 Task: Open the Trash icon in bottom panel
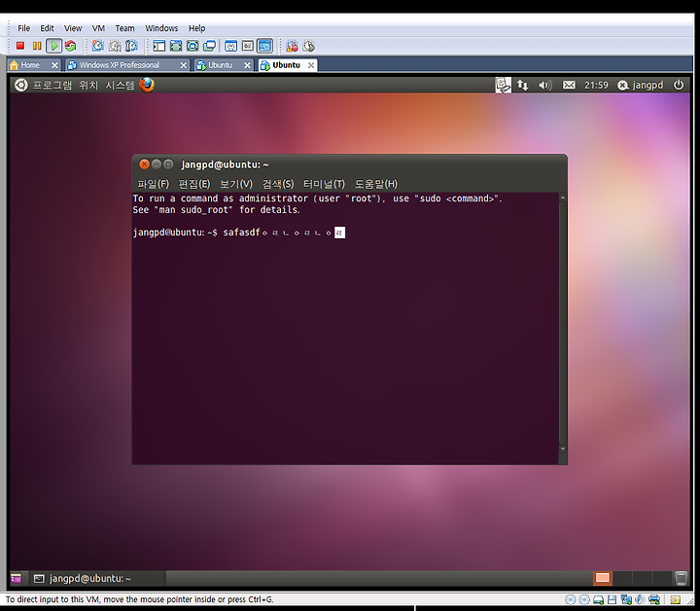pyautogui.click(x=682, y=578)
